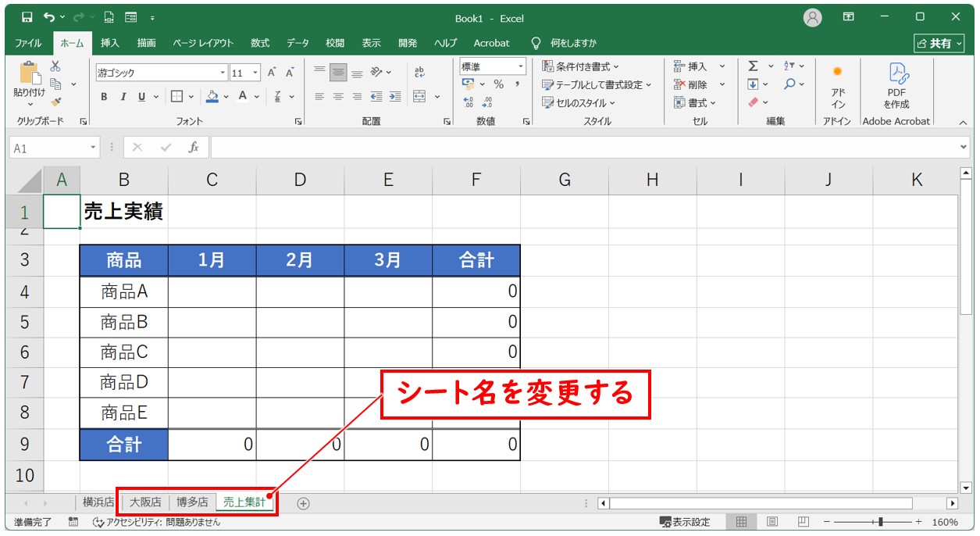Click the percent style icon

(x=498, y=84)
